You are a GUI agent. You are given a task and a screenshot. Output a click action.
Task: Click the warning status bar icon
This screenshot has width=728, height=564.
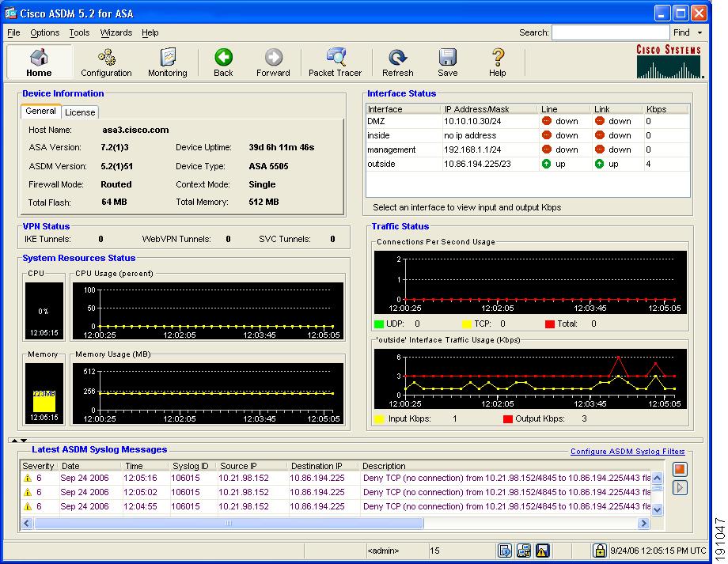(x=542, y=551)
